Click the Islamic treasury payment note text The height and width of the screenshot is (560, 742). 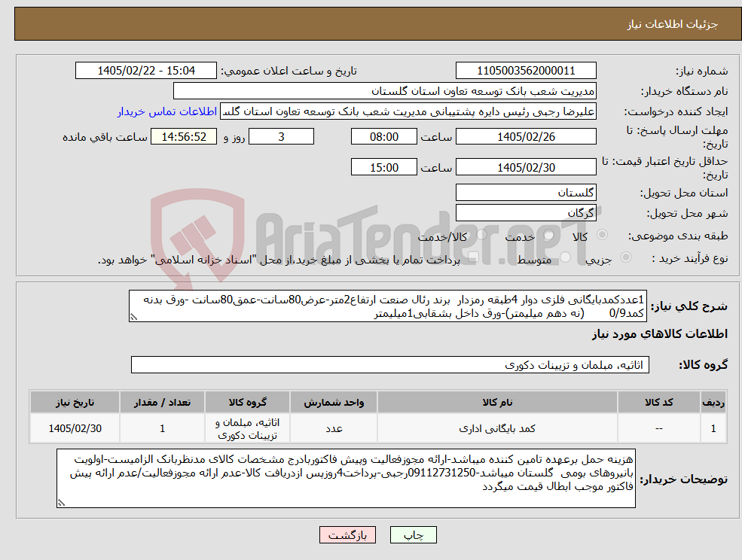pos(279,260)
